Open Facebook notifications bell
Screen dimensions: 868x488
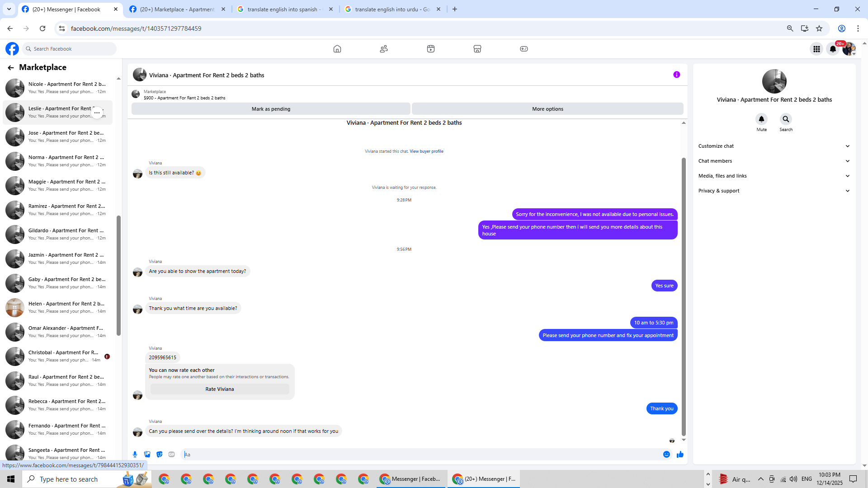(832, 49)
